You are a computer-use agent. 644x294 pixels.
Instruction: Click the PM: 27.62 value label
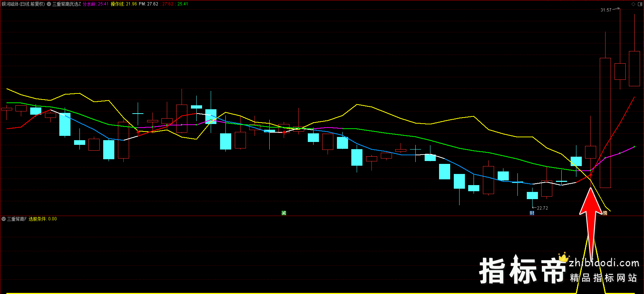point(149,4)
